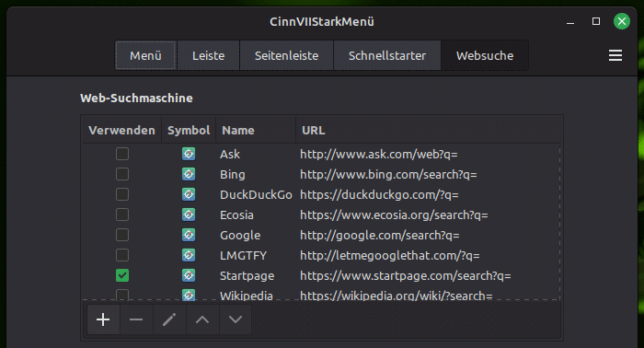Click the URL column header
Image resolution: width=644 pixels, height=348 pixels.
pos(429,130)
